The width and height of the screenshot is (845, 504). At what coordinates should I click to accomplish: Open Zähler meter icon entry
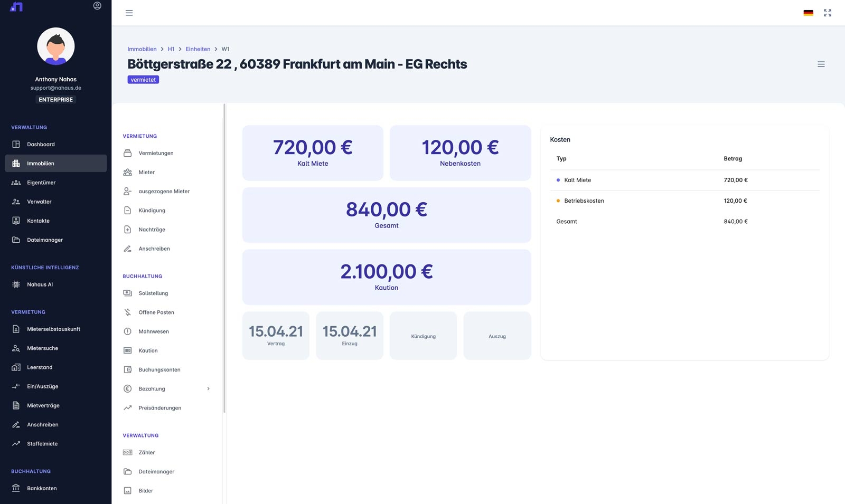coord(127,452)
